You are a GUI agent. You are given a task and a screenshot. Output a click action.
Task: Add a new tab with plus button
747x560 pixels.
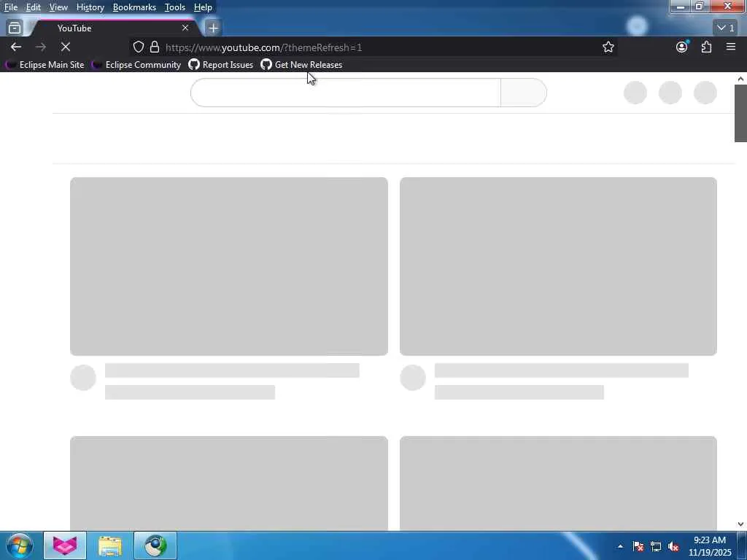pyautogui.click(x=213, y=28)
